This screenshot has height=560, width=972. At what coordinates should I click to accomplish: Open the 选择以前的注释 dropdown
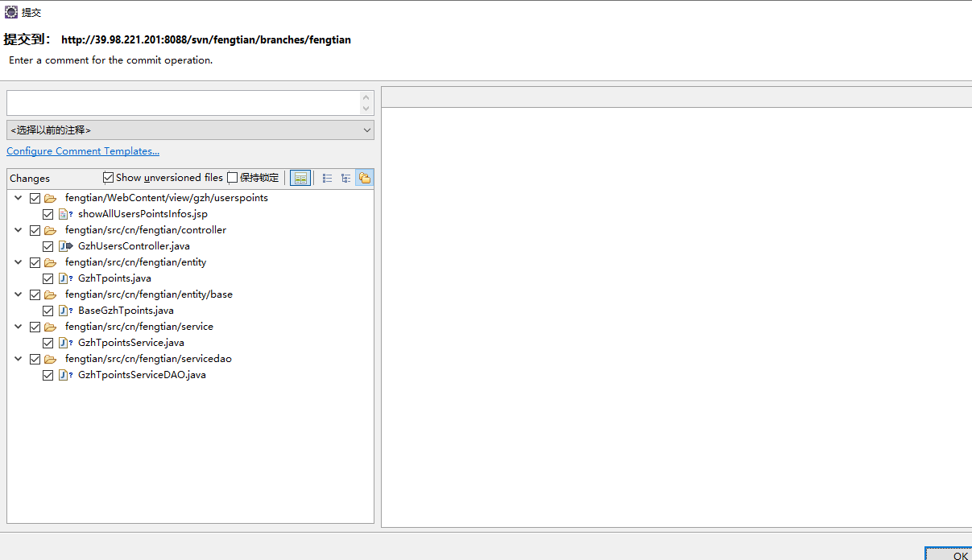[190, 130]
